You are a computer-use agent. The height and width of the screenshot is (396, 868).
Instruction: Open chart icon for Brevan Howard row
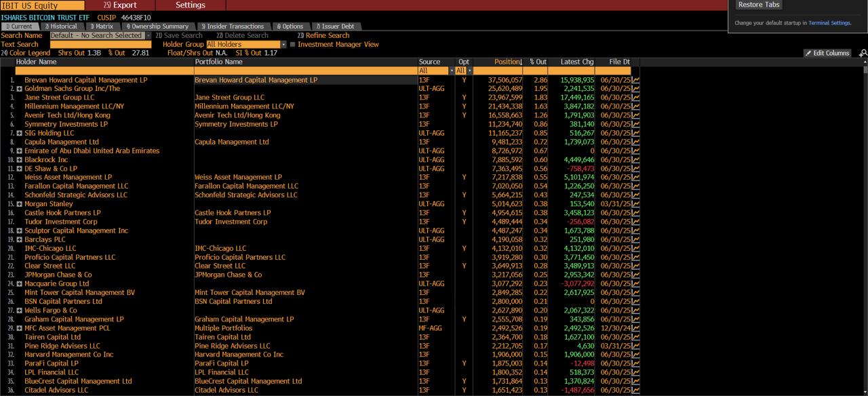(x=635, y=80)
